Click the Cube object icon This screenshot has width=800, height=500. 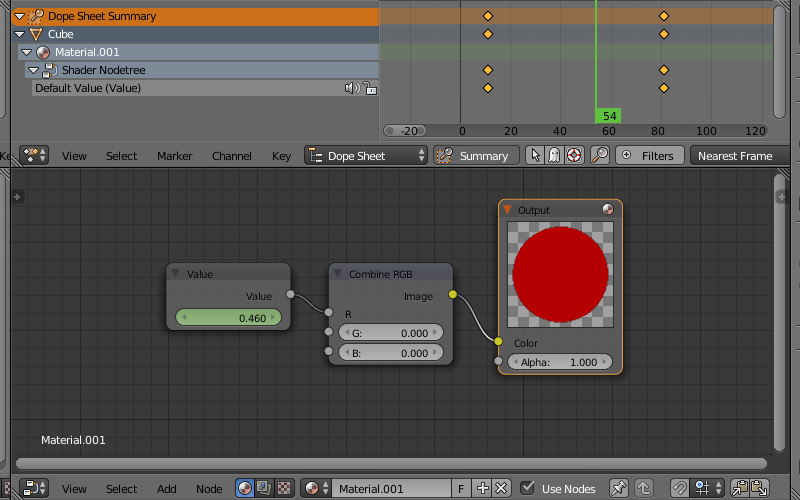tap(36, 34)
